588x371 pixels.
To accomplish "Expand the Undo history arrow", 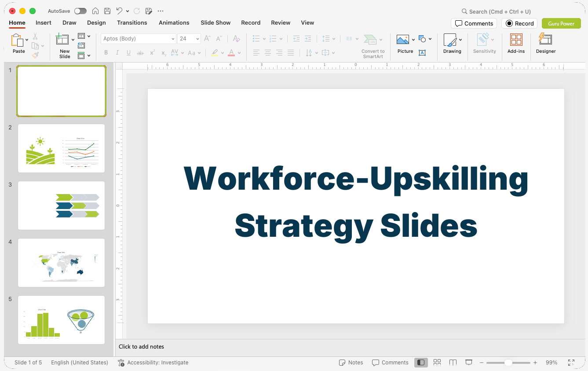I will (128, 11).
